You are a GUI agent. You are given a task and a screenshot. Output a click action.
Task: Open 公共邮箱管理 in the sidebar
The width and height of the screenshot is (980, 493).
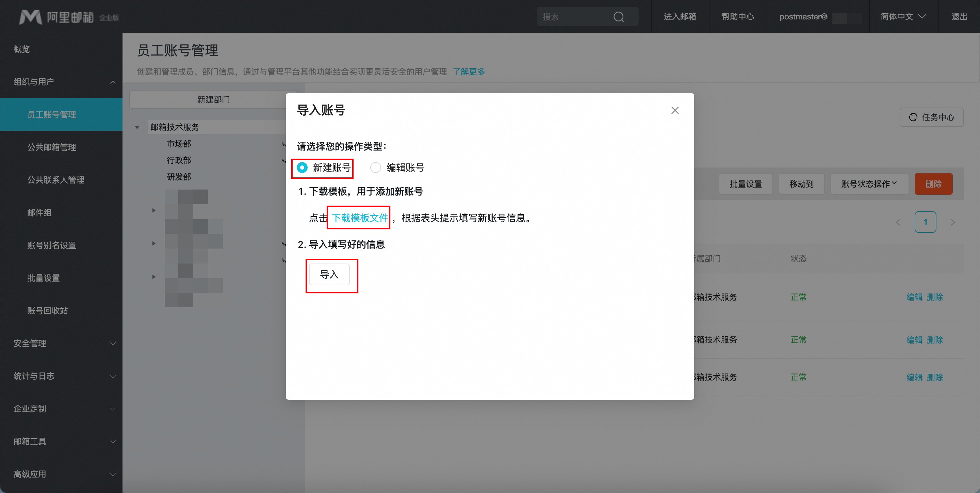tap(52, 147)
